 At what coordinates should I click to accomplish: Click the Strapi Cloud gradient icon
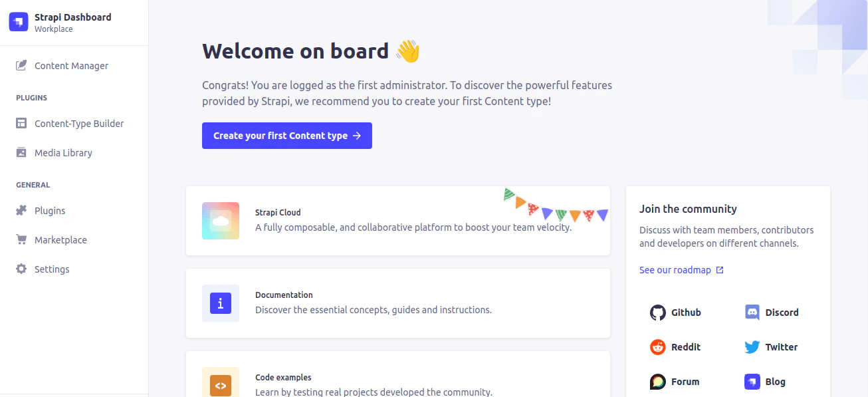pyautogui.click(x=220, y=220)
